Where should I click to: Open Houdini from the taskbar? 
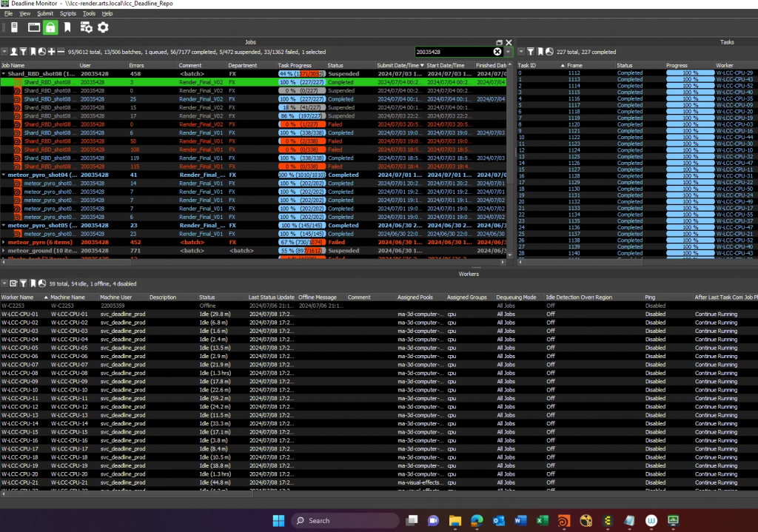tap(563, 520)
